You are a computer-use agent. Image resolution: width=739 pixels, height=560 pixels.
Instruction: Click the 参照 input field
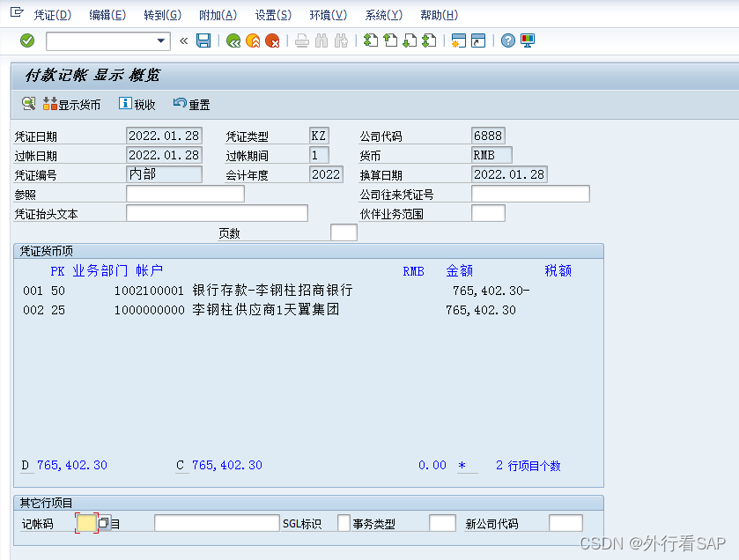coord(185,194)
